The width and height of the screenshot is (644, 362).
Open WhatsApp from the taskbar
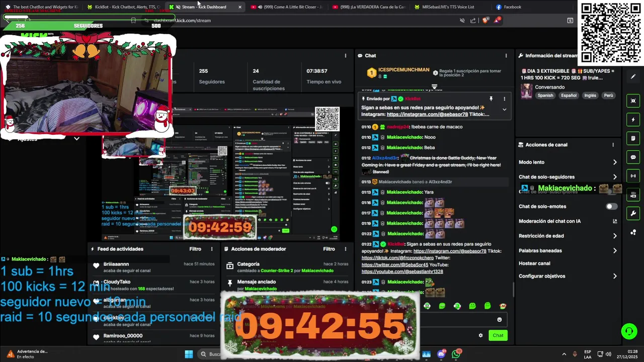[x=456, y=354]
